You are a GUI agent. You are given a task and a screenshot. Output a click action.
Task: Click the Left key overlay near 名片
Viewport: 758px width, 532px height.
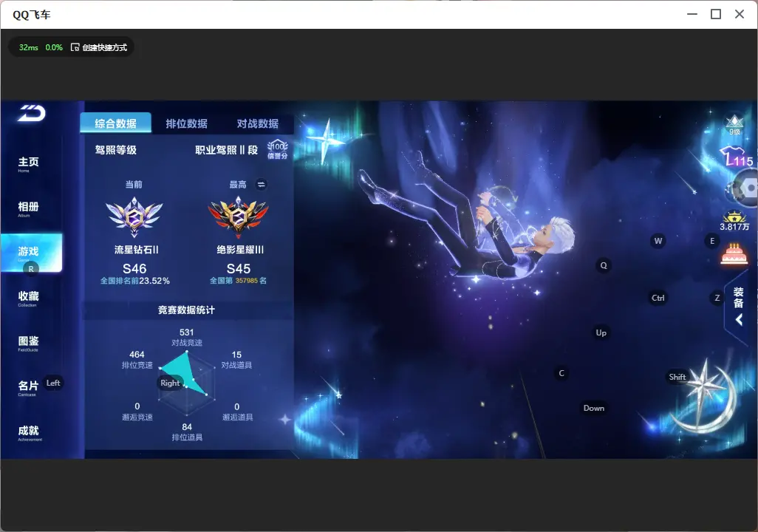coord(53,383)
